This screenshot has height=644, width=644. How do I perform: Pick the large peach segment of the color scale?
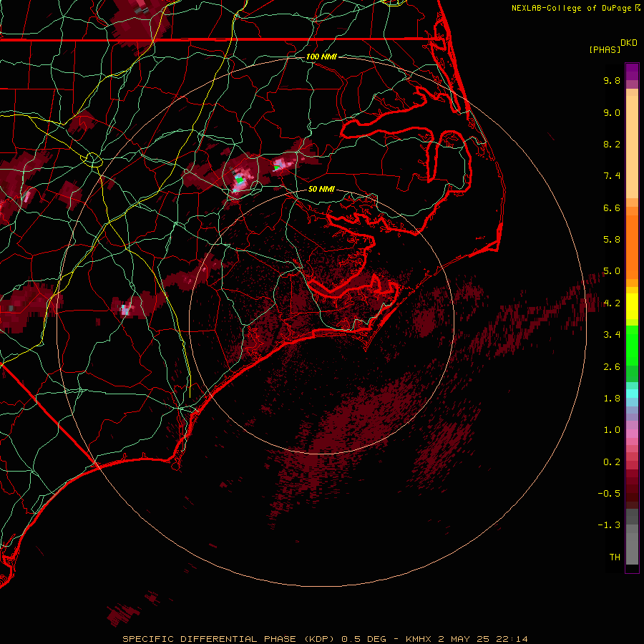point(632,147)
